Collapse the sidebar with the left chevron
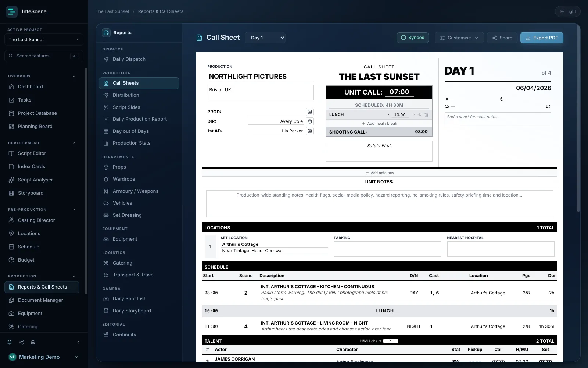 click(78, 342)
